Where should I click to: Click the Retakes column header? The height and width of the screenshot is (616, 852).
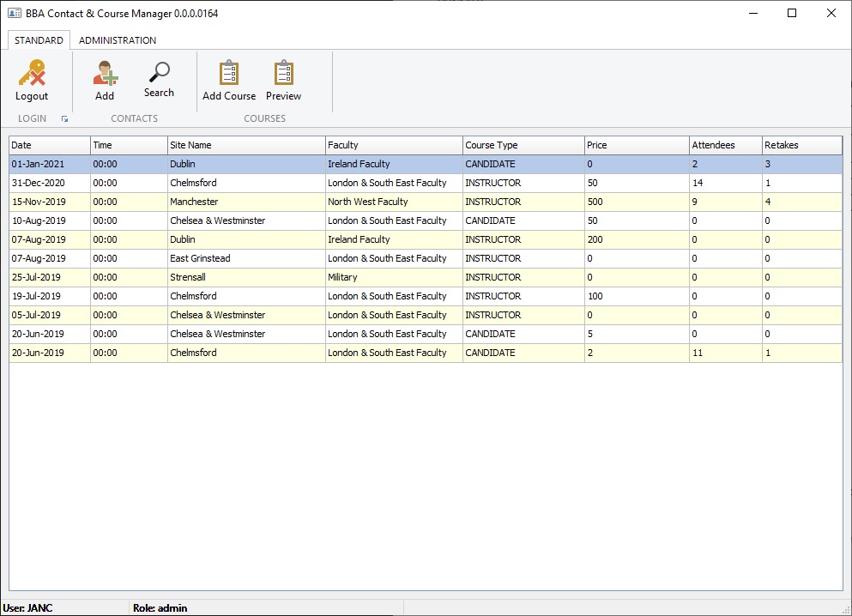click(x=801, y=145)
